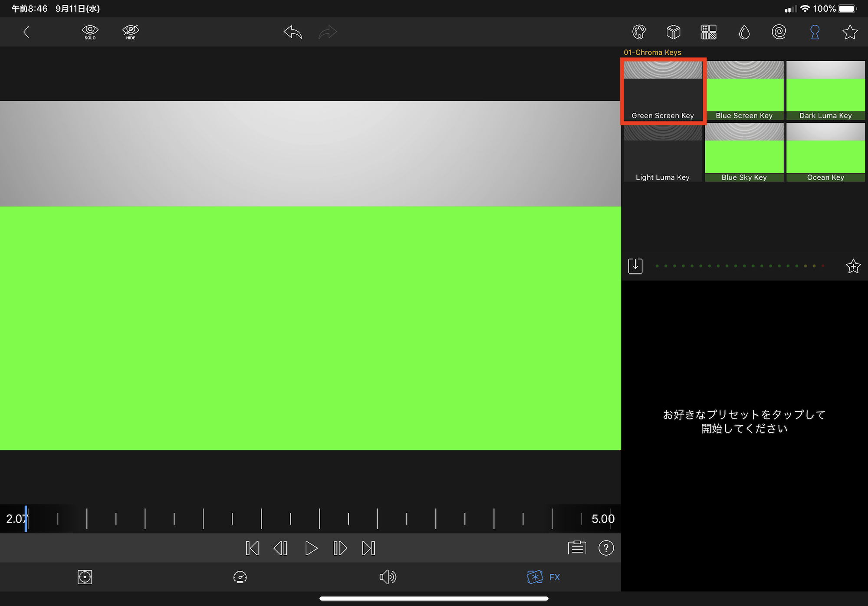The width and height of the screenshot is (868, 606).
Task: Toggle SOLO eye visibility
Action: [x=90, y=32]
